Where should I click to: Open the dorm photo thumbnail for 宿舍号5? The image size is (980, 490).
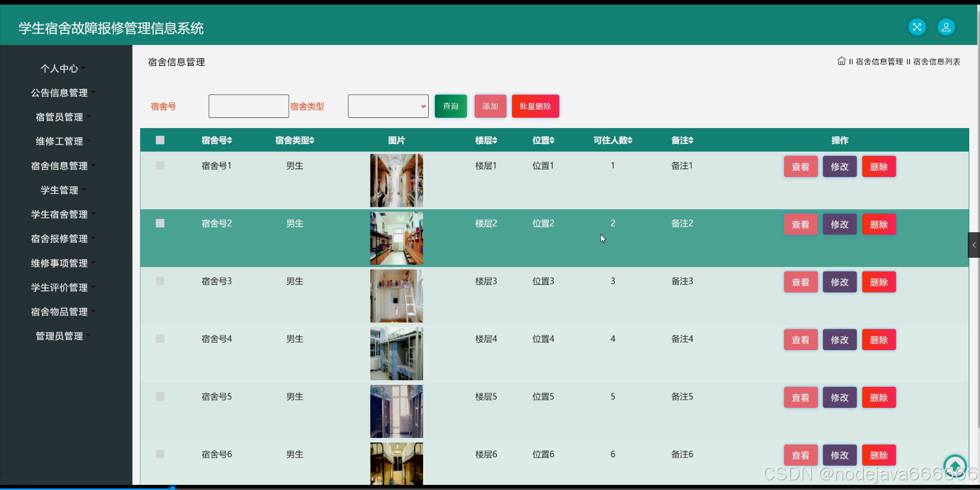click(x=397, y=411)
